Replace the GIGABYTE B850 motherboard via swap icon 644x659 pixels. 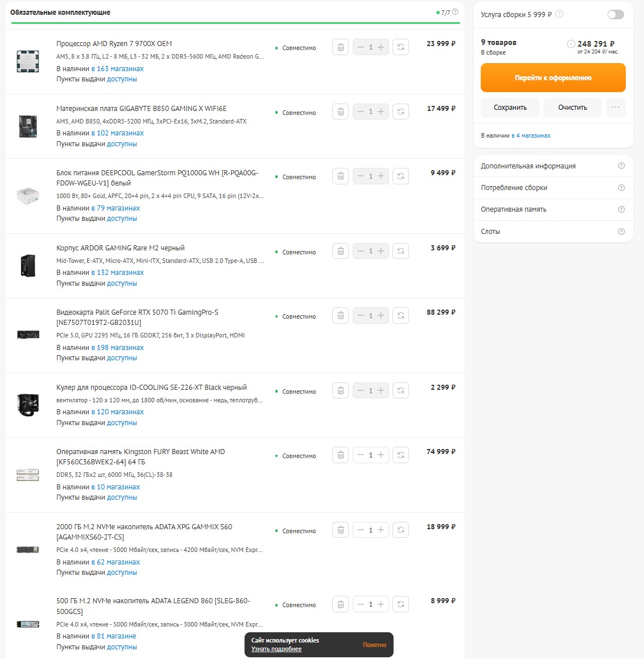pos(401,112)
